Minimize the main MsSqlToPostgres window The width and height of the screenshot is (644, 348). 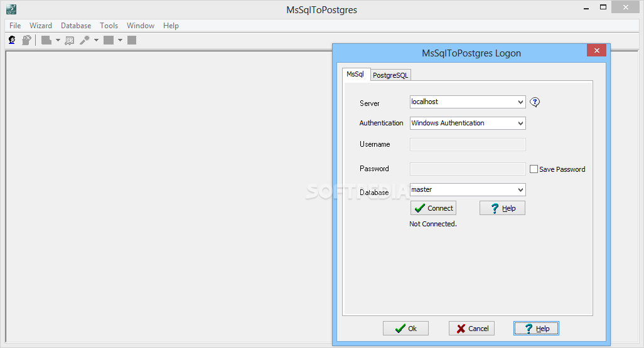tap(586, 8)
